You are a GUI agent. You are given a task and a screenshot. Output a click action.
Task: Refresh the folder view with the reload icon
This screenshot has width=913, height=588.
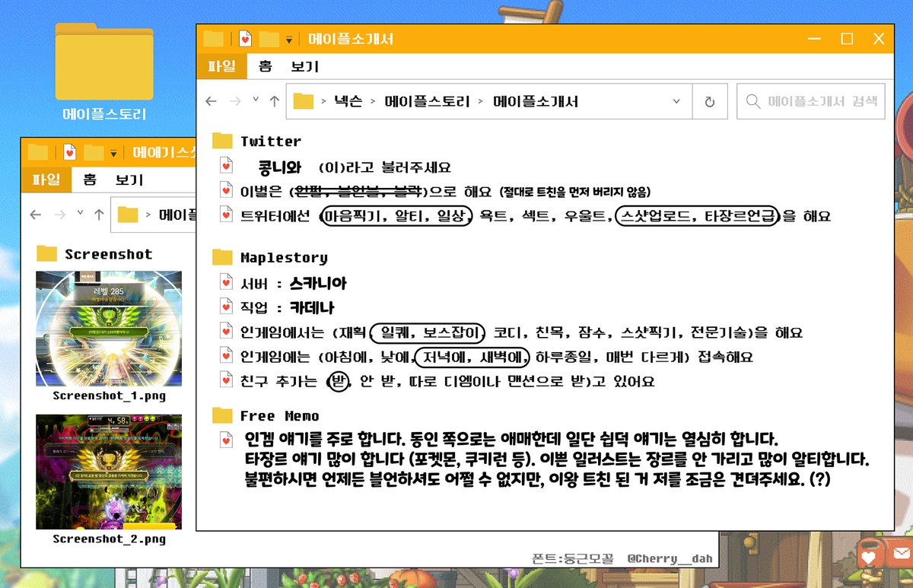pos(710,100)
